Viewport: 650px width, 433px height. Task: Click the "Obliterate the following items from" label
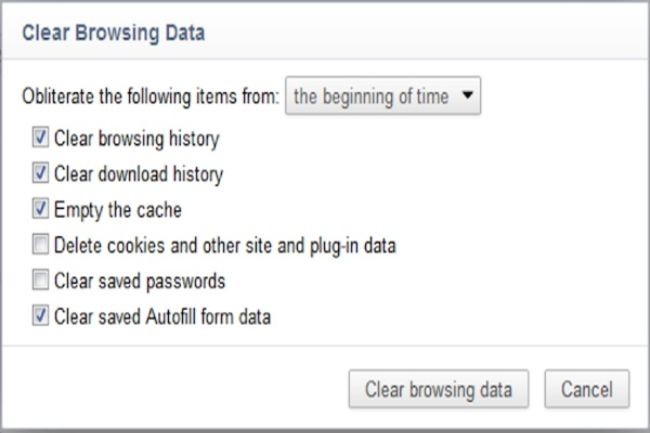(x=150, y=98)
